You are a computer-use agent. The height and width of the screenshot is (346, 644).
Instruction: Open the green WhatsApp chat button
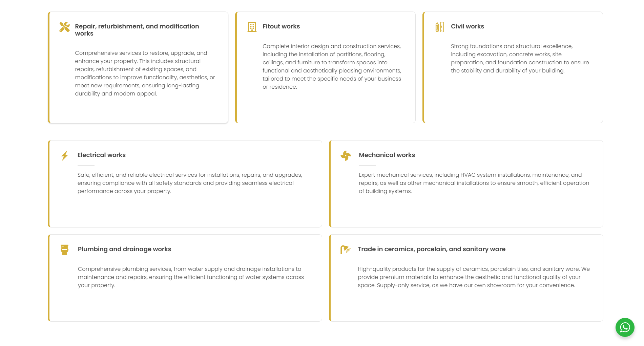(x=625, y=327)
